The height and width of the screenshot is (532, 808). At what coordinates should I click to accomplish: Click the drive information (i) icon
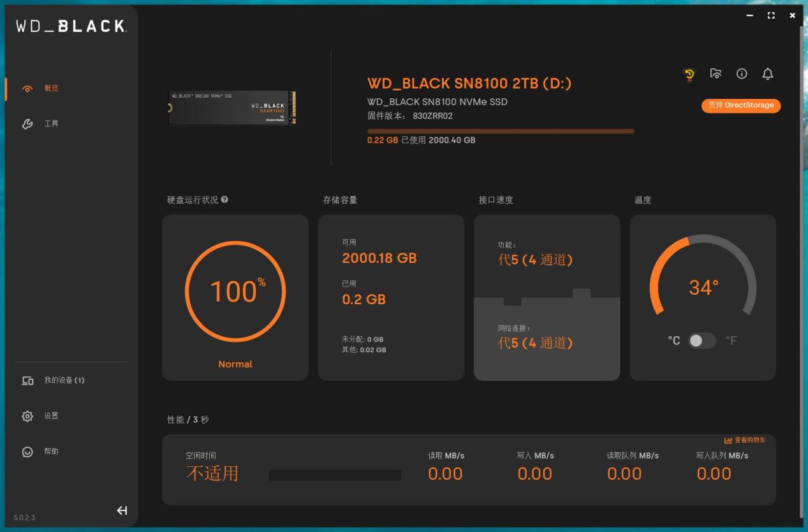tap(742, 74)
